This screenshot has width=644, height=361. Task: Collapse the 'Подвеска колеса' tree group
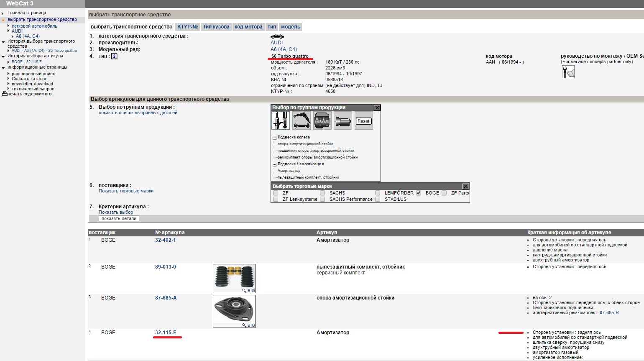click(x=275, y=138)
